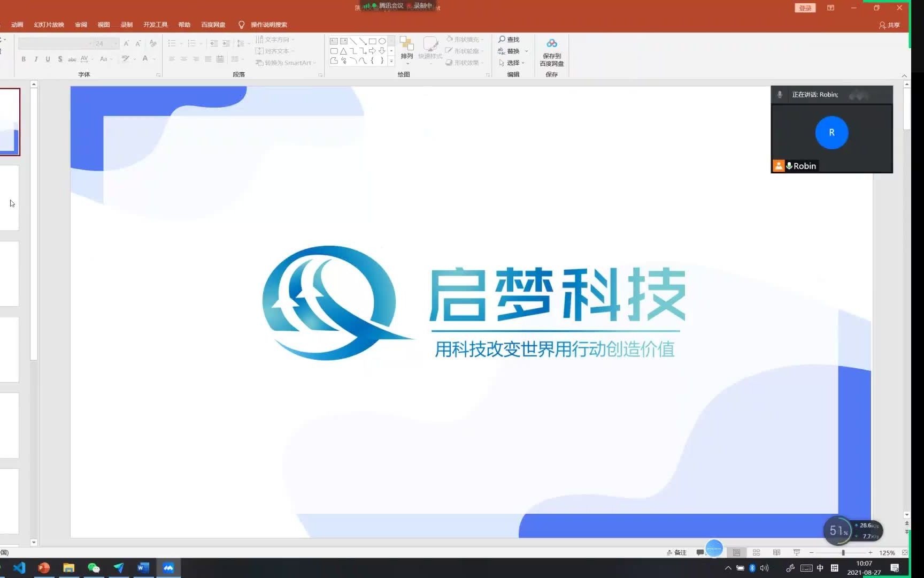
Task: Select the triangle shape in gallery
Action: (x=343, y=51)
